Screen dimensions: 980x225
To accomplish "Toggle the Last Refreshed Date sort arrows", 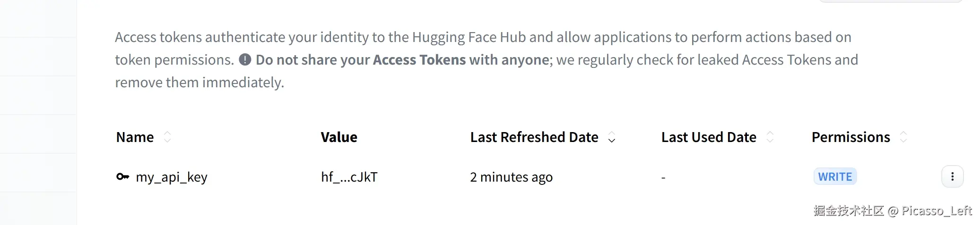I will 612,137.
